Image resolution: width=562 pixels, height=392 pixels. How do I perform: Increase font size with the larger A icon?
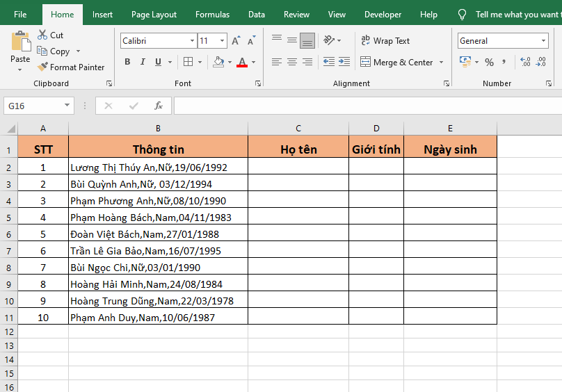point(236,41)
